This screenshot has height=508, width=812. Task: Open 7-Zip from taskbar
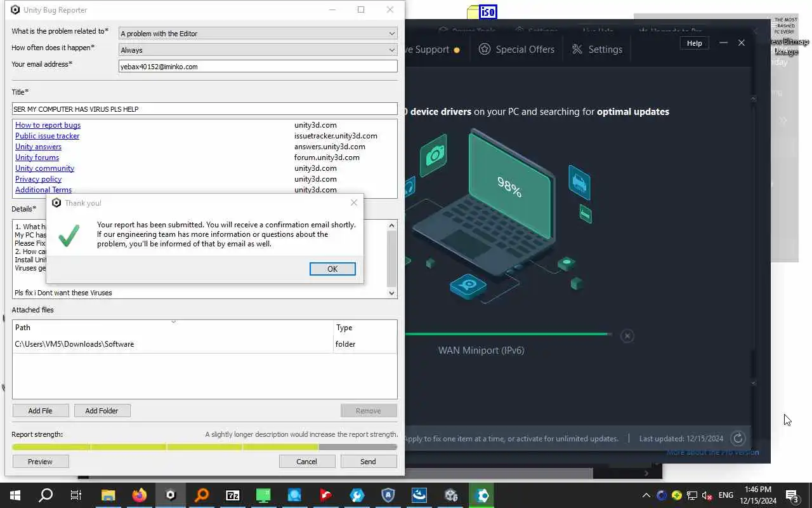[232, 495]
